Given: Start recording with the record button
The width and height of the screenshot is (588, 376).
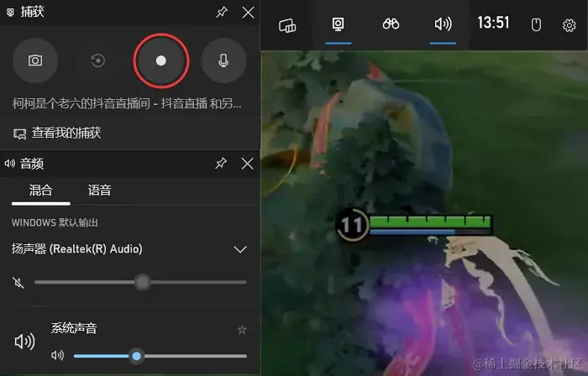Looking at the screenshot, I should click(x=161, y=60).
